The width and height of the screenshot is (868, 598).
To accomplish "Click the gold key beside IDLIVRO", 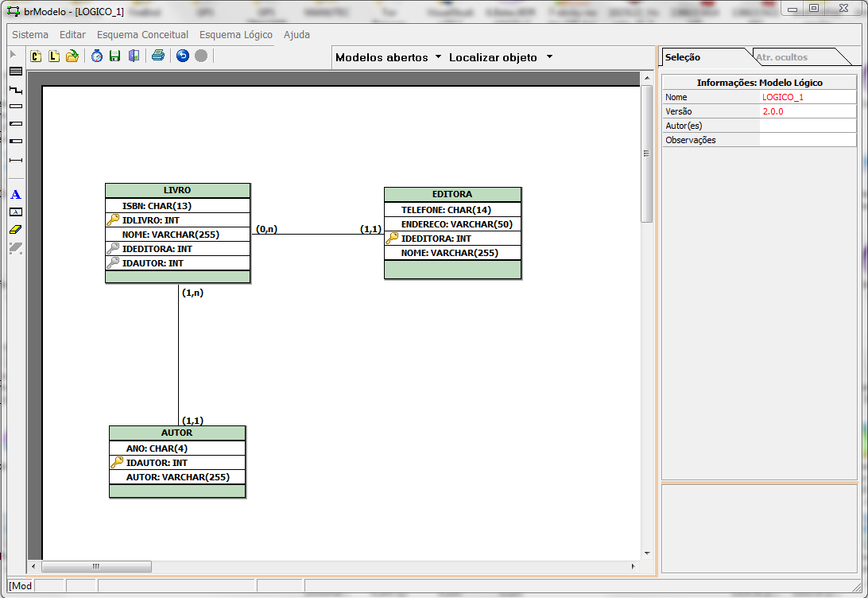I will [113, 219].
